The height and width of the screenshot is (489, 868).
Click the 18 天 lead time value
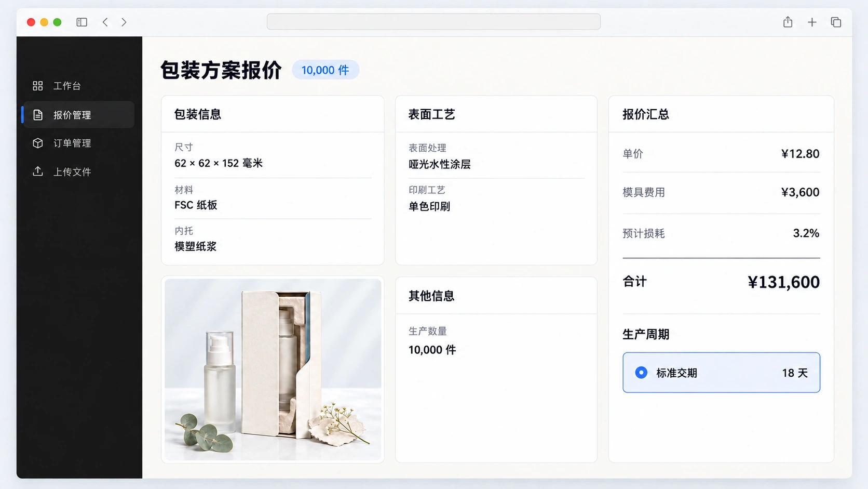tap(795, 373)
